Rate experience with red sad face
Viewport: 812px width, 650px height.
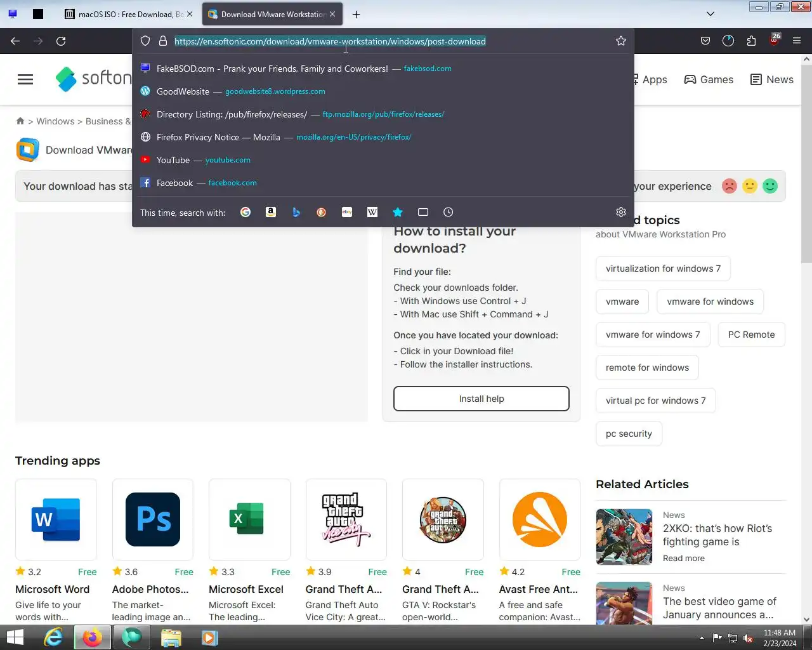click(x=730, y=186)
